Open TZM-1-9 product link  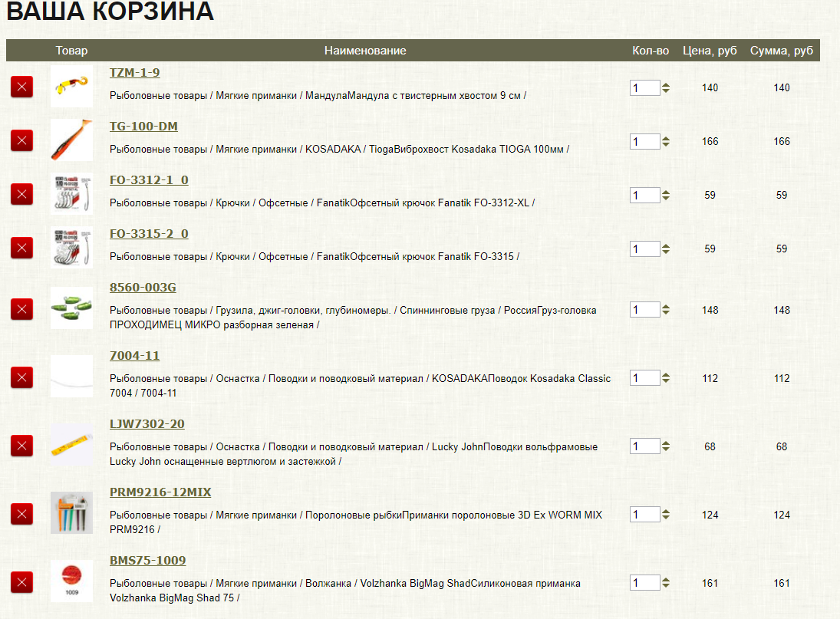click(134, 73)
